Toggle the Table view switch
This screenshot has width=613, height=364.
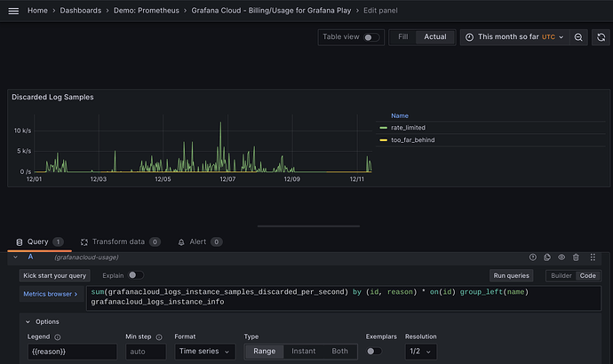coord(370,37)
